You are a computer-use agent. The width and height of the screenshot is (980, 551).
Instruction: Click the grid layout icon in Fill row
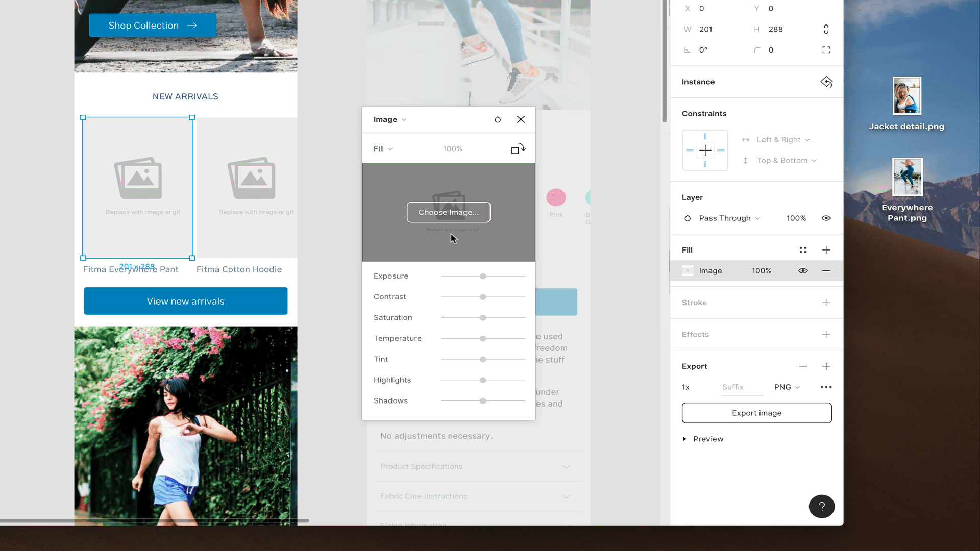pyautogui.click(x=802, y=249)
